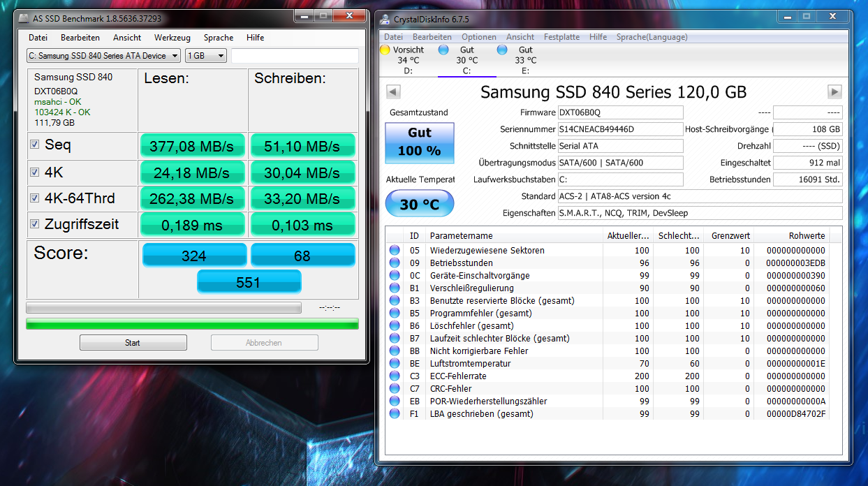Image resolution: width=868 pixels, height=486 pixels.
Task: Click status orb for ECC-Fehlerrate row
Action: click(395, 376)
